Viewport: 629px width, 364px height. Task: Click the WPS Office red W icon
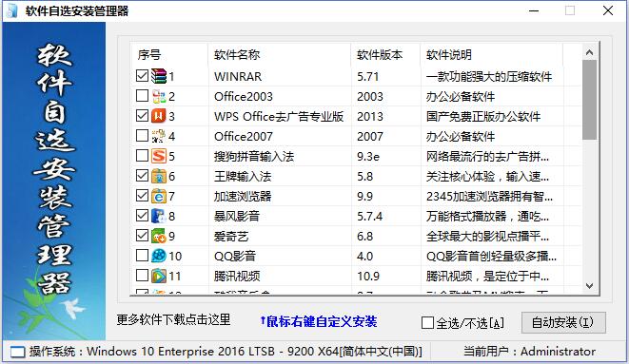tap(159, 116)
